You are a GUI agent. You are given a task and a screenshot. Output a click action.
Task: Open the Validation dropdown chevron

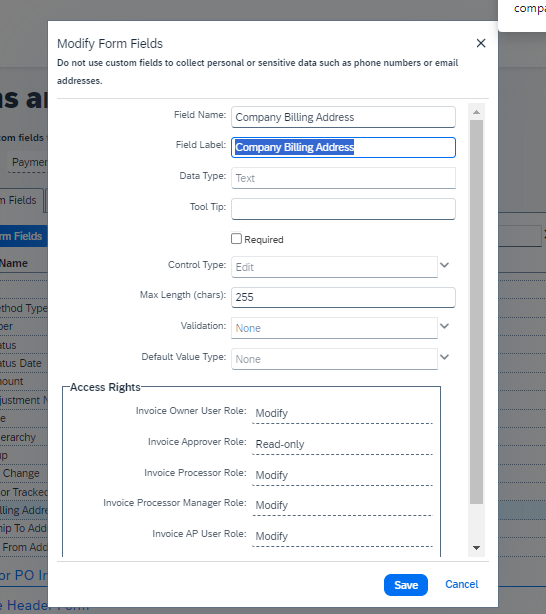pyautogui.click(x=445, y=326)
